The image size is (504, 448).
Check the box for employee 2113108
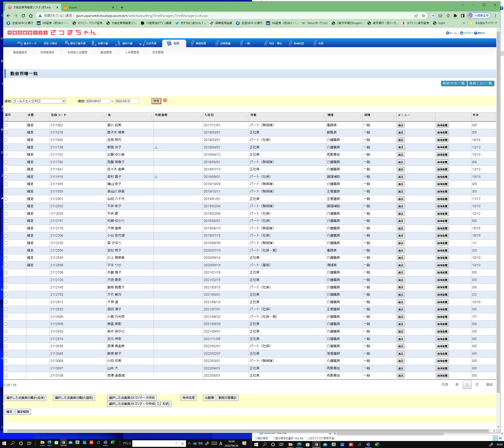(6, 376)
